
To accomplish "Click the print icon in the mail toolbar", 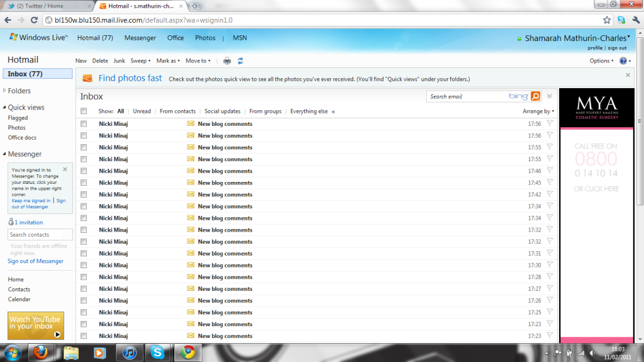I will 227,61.
